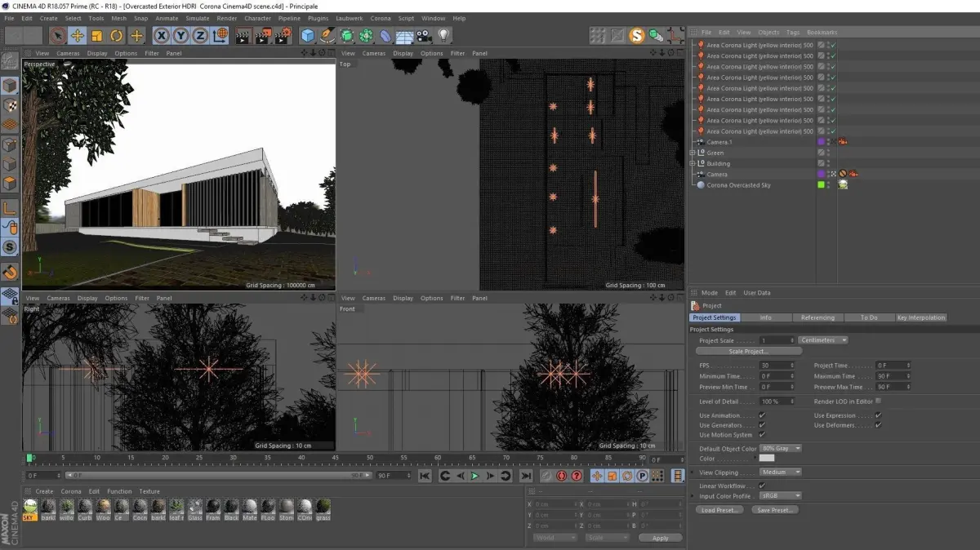Image resolution: width=980 pixels, height=550 pixels.
Task: Go to start of animation button
Action: tap(425, 476)
